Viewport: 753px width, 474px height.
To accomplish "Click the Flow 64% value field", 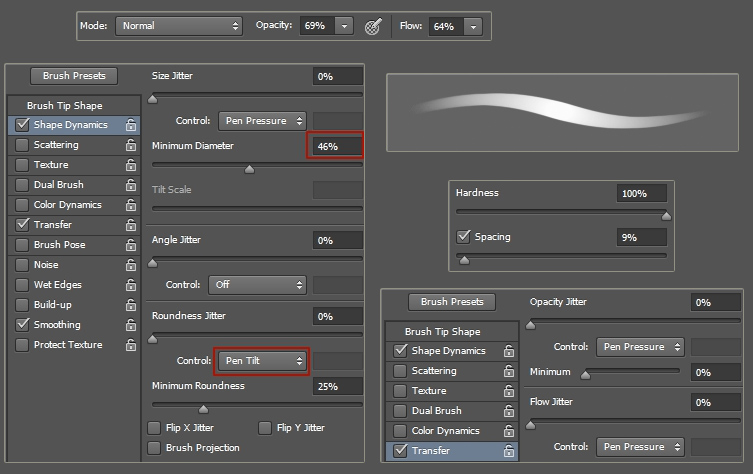I will click(446, 26).
